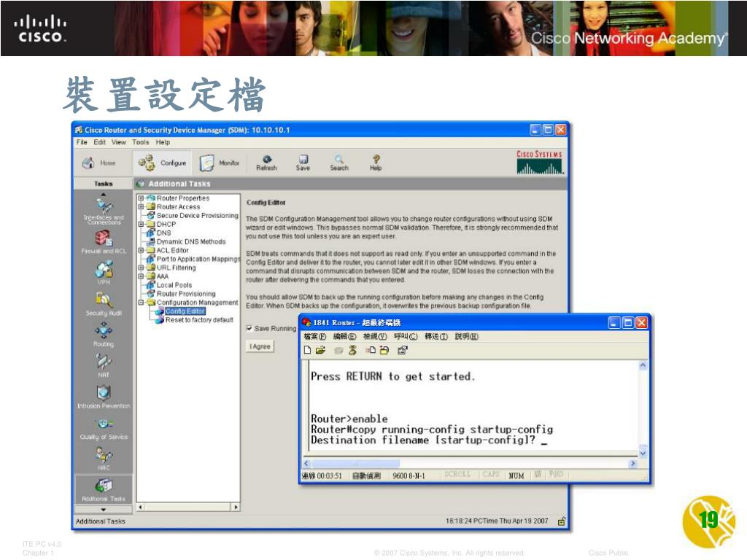This screenshot has height=560, width=747.
Task: Click tree panel horizontal scrollbar left arrow
Action: coord(141,507)
